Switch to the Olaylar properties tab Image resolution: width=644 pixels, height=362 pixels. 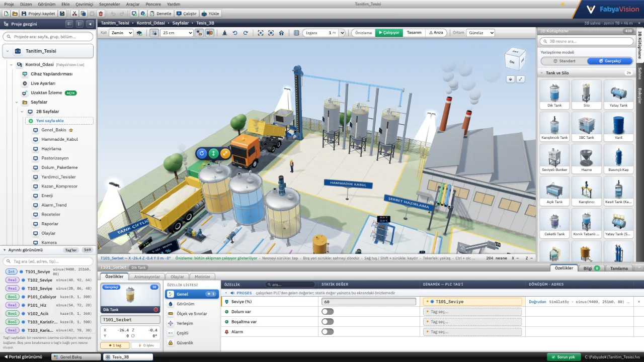pos(178,277)
